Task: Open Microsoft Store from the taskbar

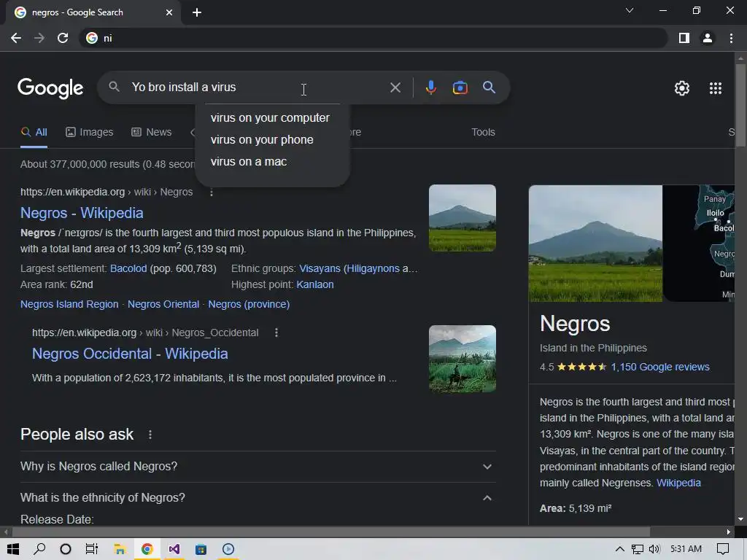Action: click(x=201, y=549)
